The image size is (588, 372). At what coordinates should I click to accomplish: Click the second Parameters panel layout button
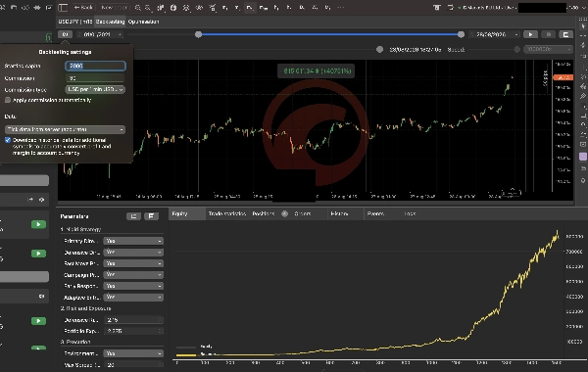151,216
